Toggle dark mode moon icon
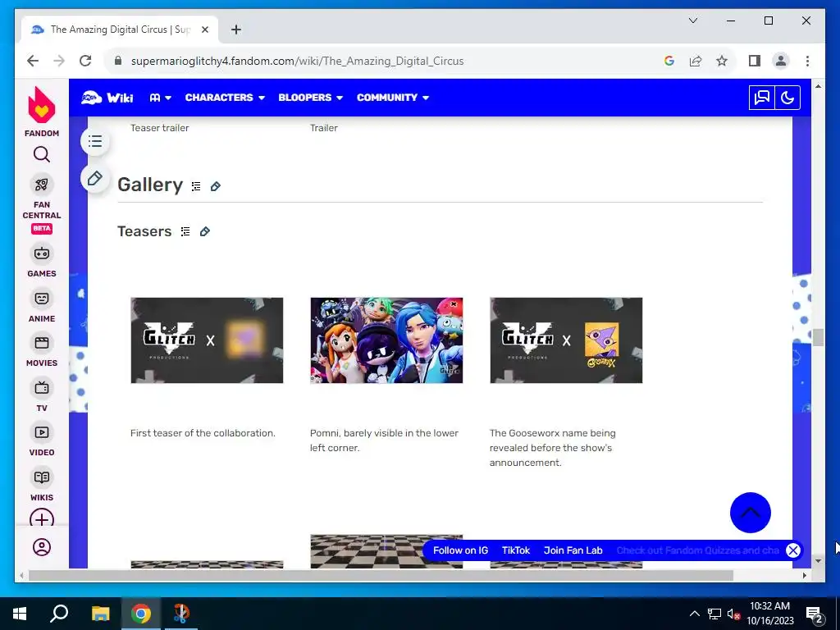The image size is (840, 630). pyautogui.click(x=787, y=98)
